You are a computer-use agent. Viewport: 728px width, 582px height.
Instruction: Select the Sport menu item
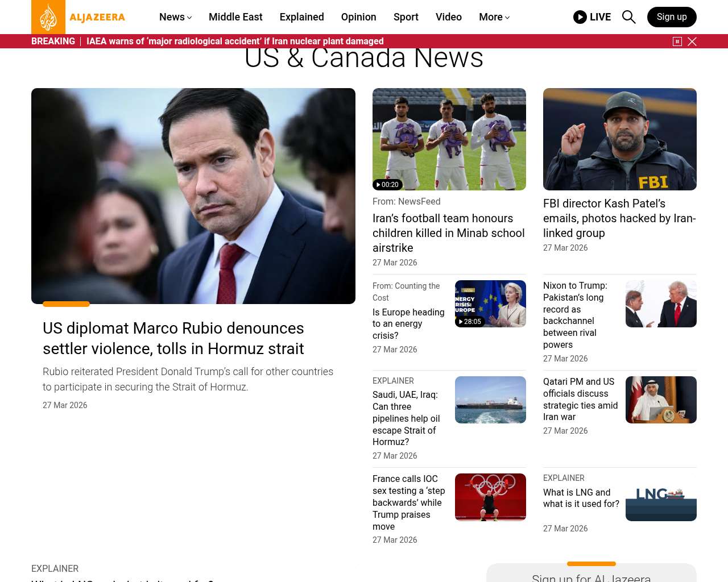click(x=406, y=17)
